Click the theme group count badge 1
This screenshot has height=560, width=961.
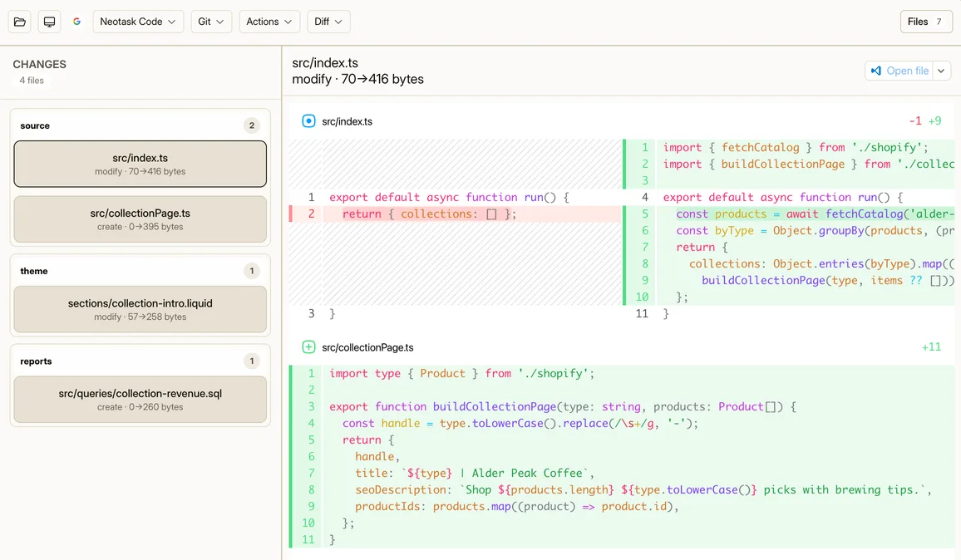252,271
